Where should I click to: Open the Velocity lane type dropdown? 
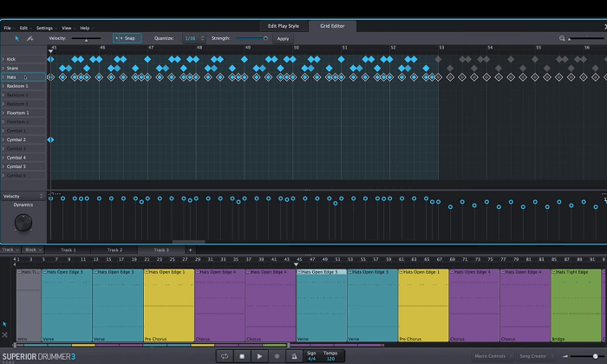(x=23, y=196)
